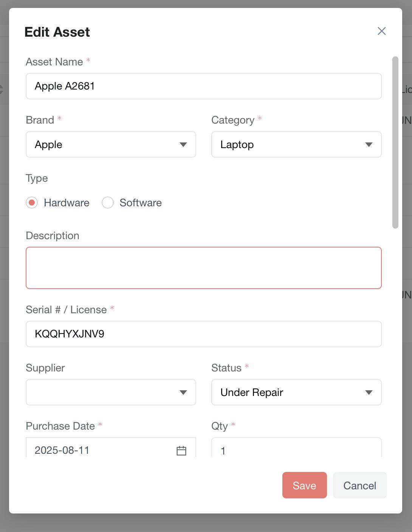Click the Supplier dropdown arrow

coord(183,393)
